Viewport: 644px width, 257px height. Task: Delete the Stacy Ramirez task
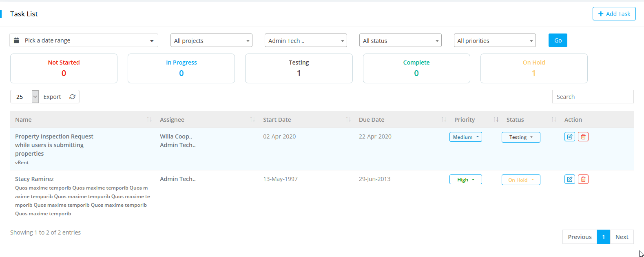click(583, 179)
